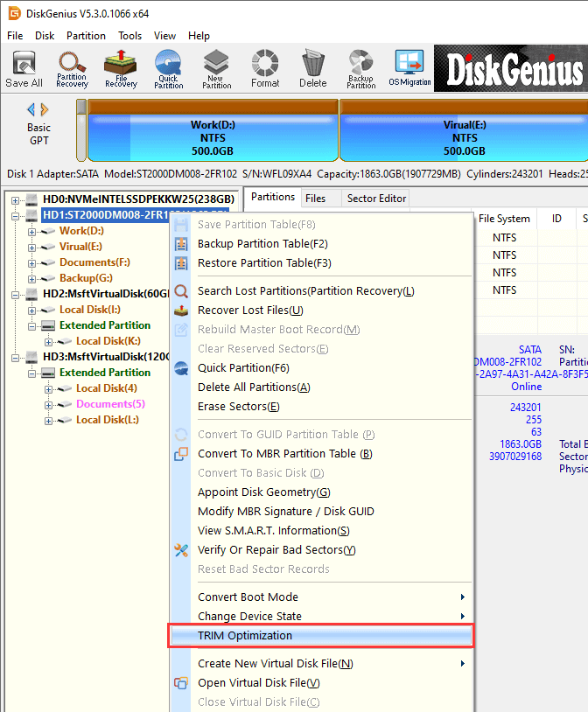Image resolution: width=588 pixels, height=712 pixels.
Task: Switch to the Sector Editor tab
Action: point(376,199)
